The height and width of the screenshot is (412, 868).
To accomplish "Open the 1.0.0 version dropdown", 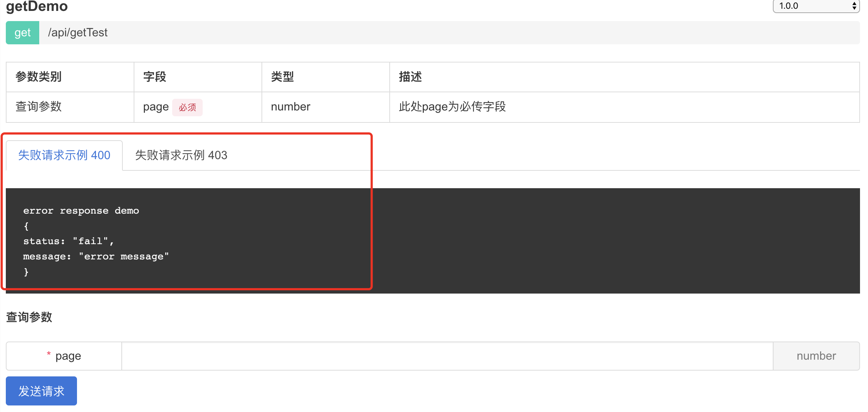I will (x=816, y=6).
